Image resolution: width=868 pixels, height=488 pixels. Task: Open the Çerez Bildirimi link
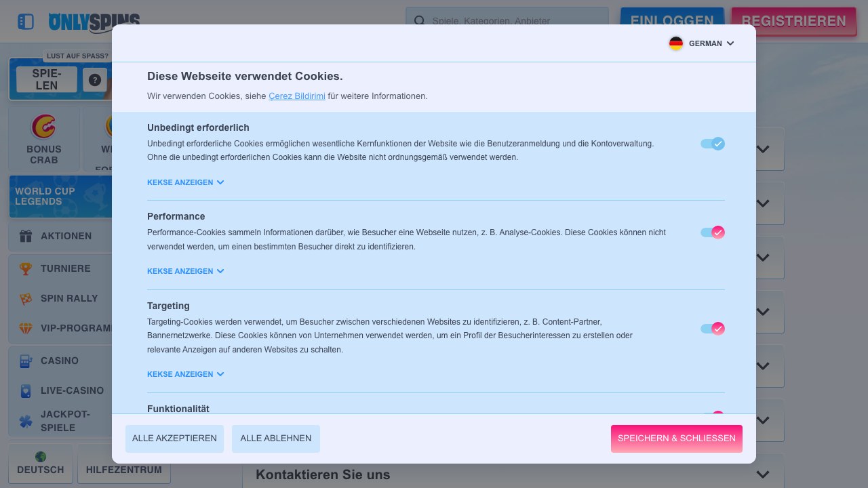[x=297, y=96]
